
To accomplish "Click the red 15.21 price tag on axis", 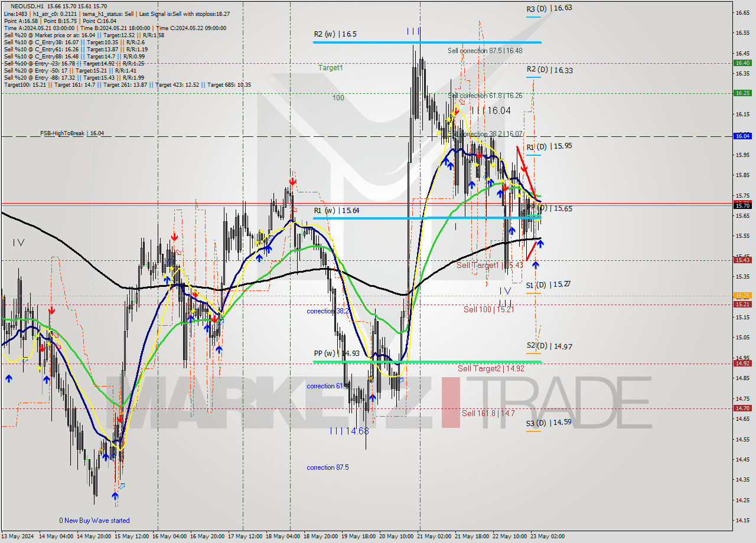I will click(742, 305).
